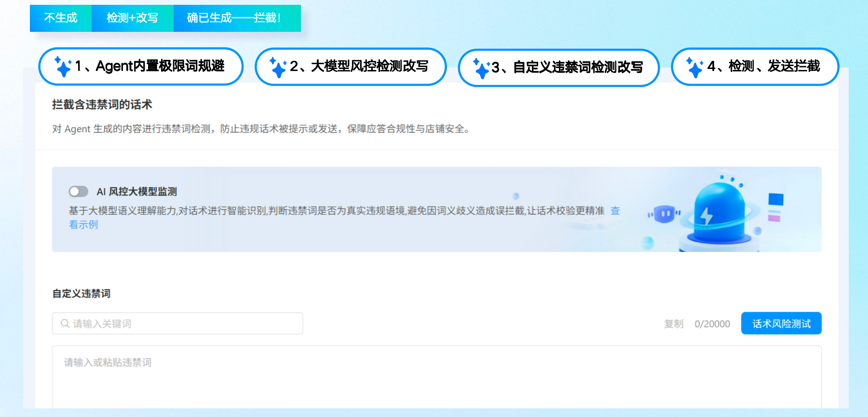This screenshot has width=868, height=417.
Task: Click the 3、自定义违禁词检测改写 pill
Action: [559, 68]
